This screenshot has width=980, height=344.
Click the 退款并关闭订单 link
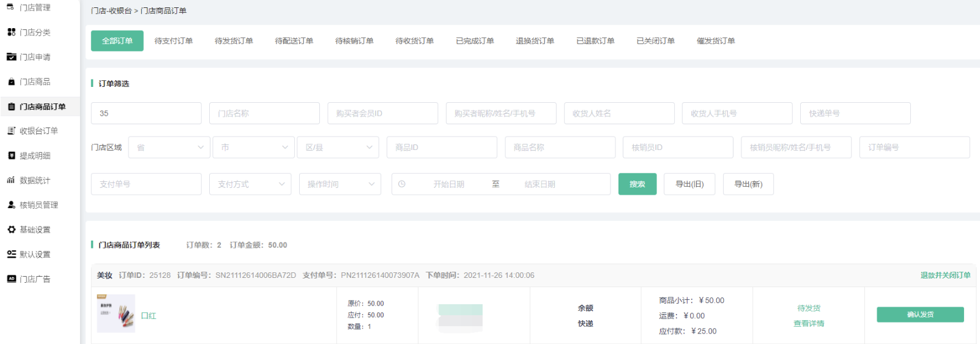pos(945,275)
